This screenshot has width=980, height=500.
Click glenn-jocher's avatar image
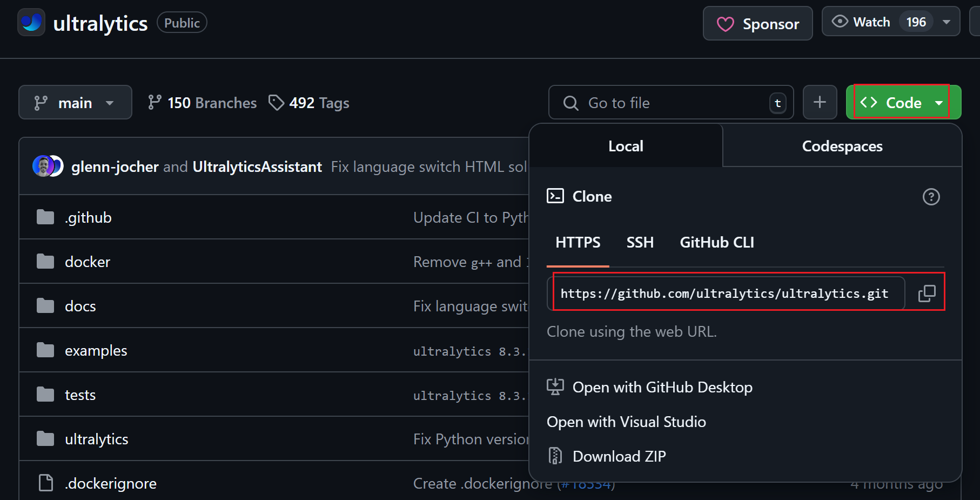click(43, 166)
